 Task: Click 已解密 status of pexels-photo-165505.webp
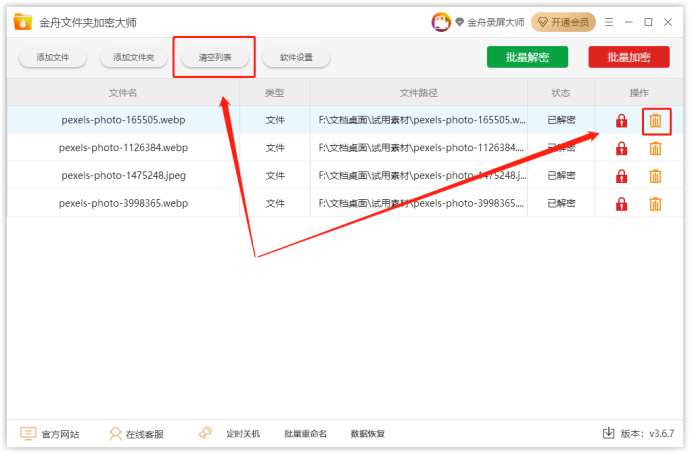point(561,120)
